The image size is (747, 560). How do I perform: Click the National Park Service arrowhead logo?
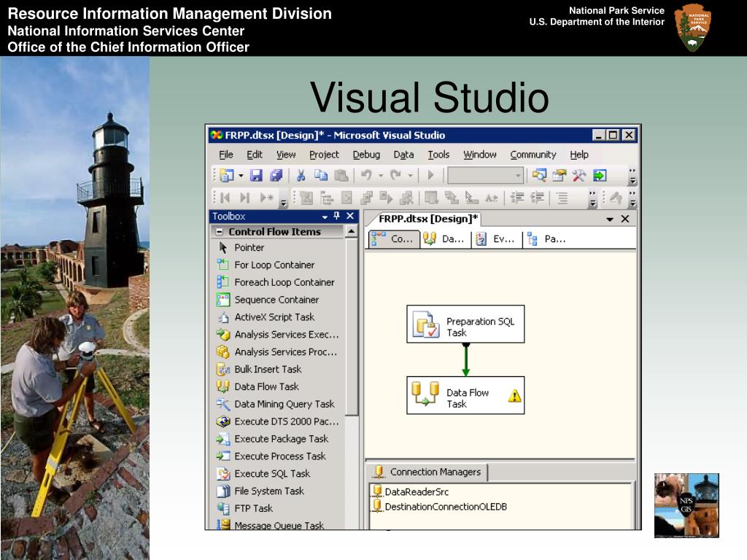693,28
